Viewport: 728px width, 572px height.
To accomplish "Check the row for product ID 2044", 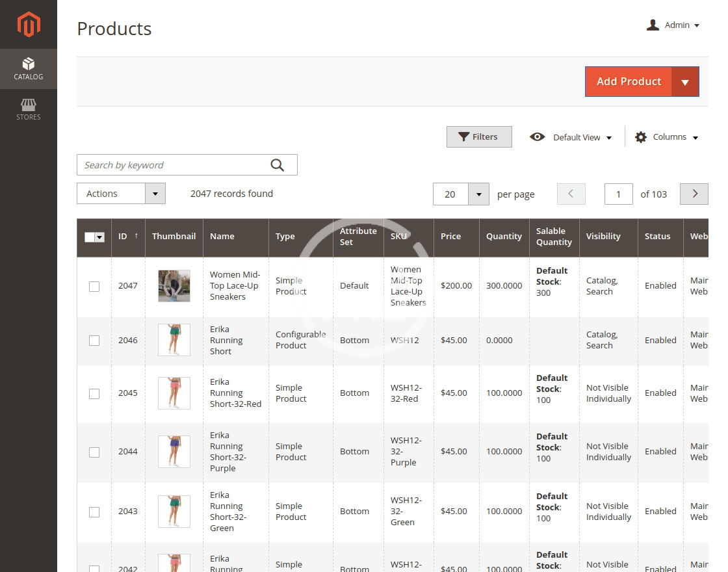I will pos(94,452).
